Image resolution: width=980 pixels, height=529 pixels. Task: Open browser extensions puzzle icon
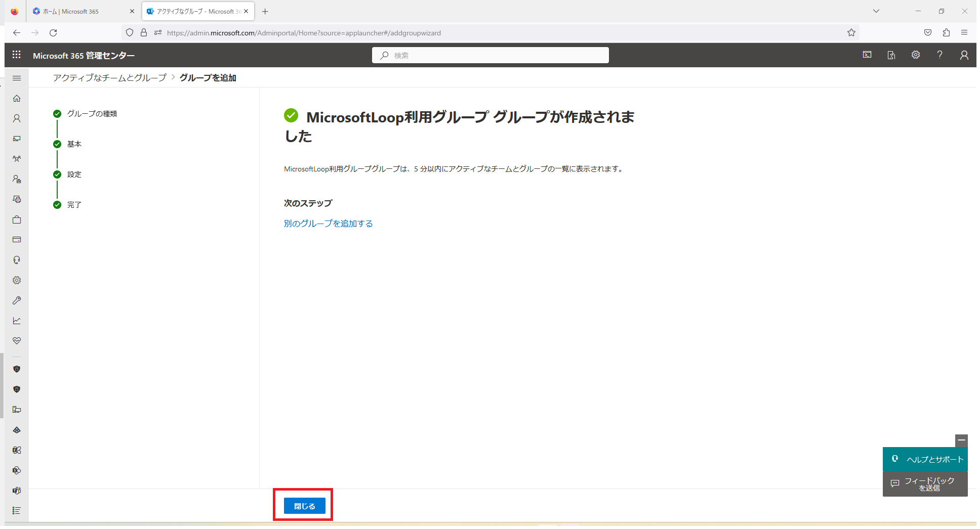click(946, 33)
